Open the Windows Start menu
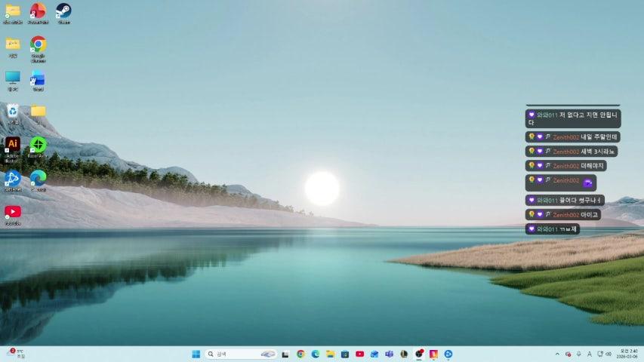 196,354
